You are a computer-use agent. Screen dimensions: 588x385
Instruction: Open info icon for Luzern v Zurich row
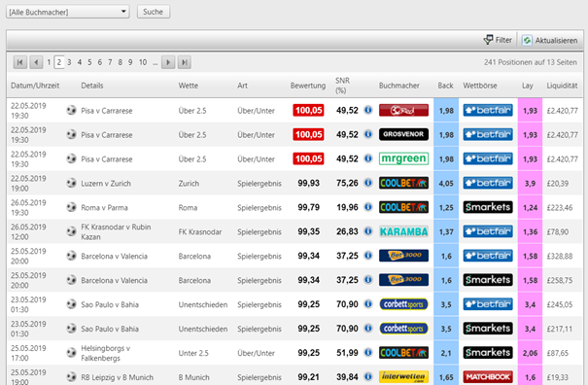point(368,183)
